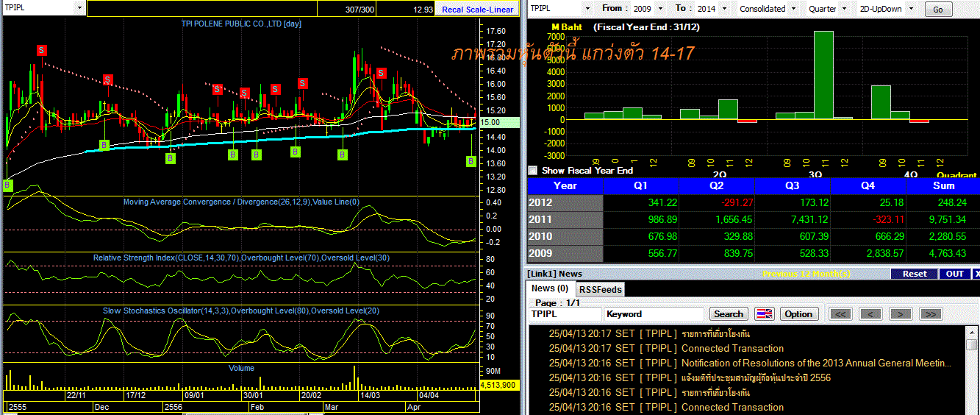Click the -323.11 Q4 cell
Screen dimensions: 980x415
868,220
